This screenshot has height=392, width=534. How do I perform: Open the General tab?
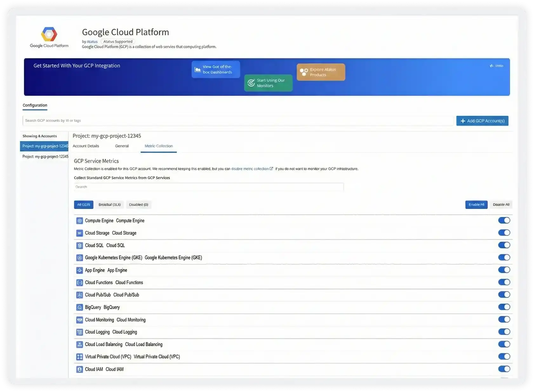(x=122, y=146)
